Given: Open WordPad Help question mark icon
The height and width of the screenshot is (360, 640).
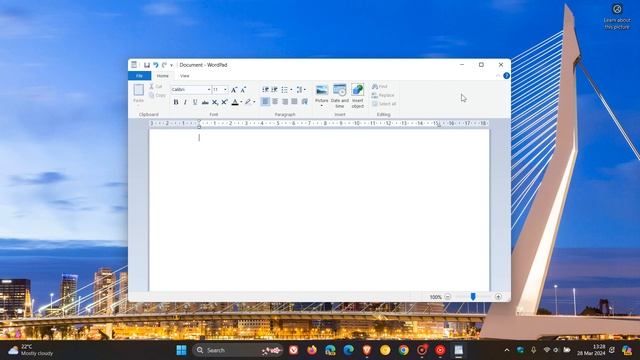Looking at the screenshot, I should click(x=507, y=76).
